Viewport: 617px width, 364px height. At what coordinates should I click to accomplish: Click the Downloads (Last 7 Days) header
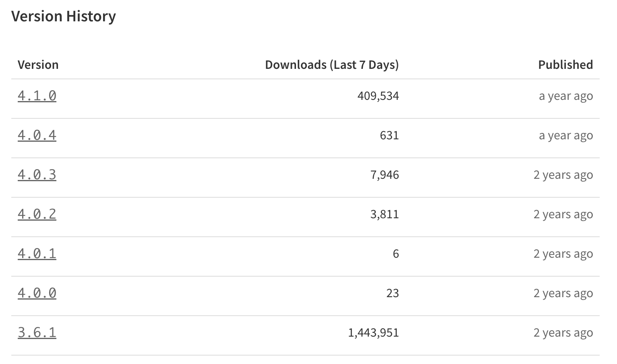[332, 65]
